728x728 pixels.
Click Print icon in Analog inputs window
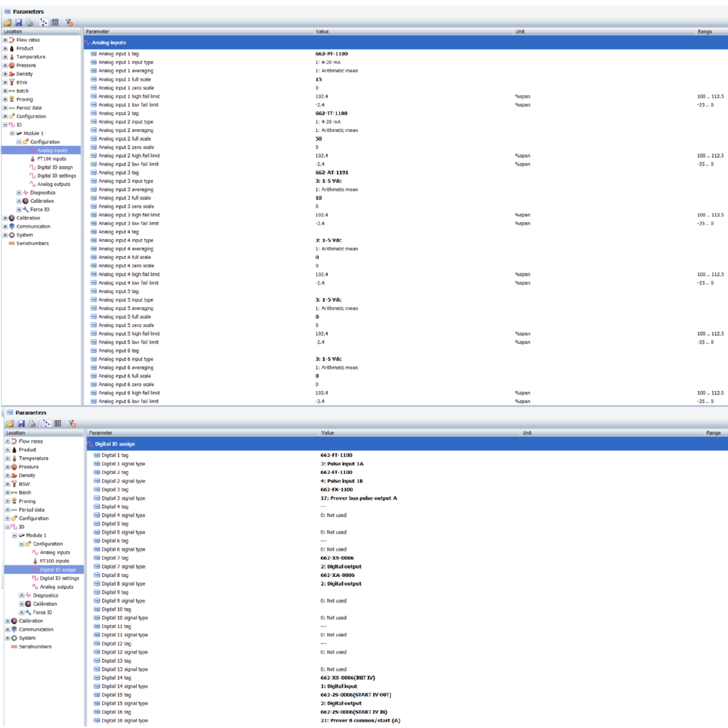[29, 22]
